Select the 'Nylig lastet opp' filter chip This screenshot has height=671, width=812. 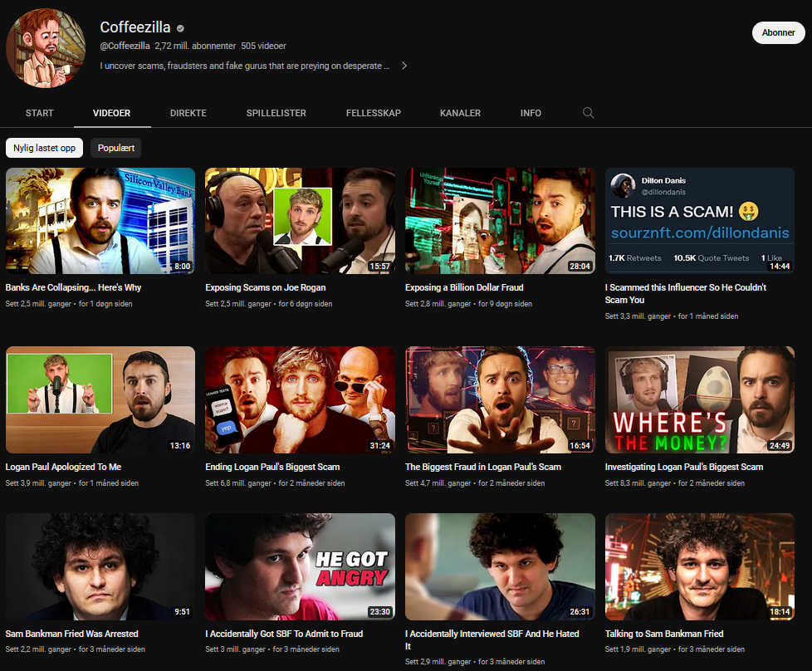tap(44, 148)
